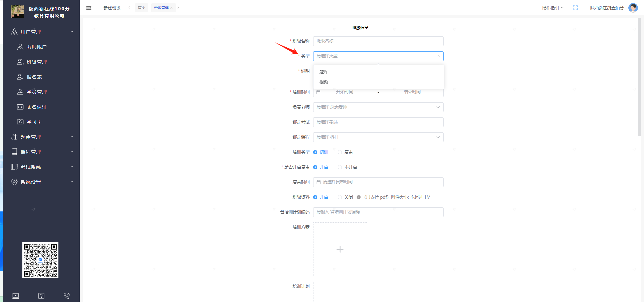The width and height of the screenshot is (644, 302).
Task: Click the plus icon in 培训方案 upload
Action: (340, 249)
